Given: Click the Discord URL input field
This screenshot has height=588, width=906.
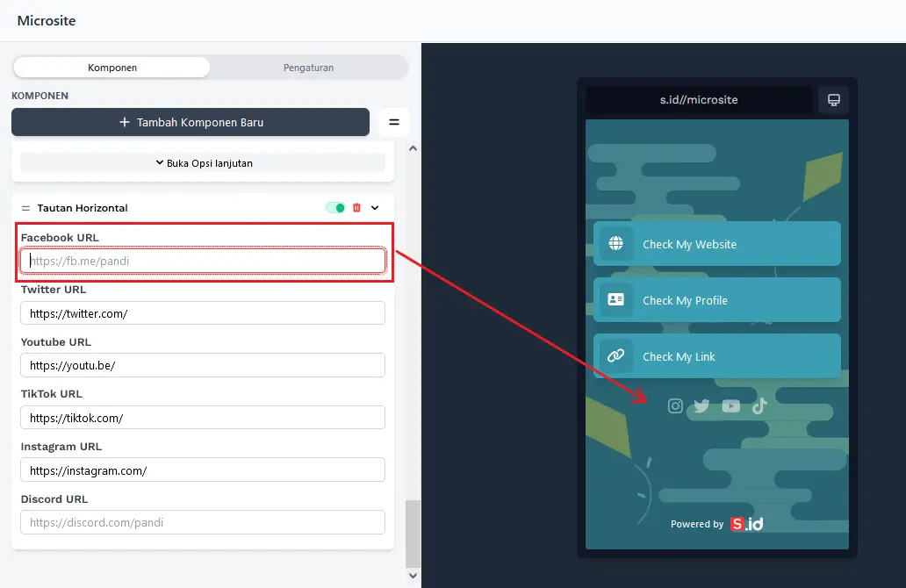Looking at the screenshot, I should click(203, 522).
